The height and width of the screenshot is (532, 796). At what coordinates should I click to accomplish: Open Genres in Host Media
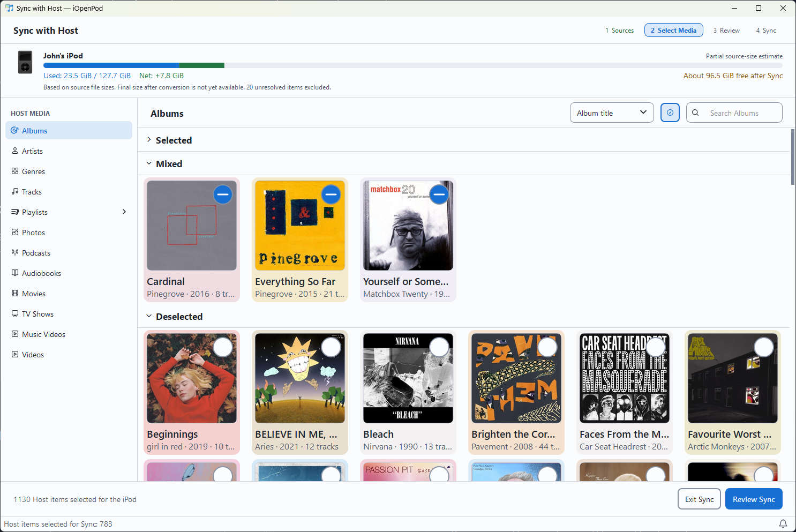pos(69,171)
